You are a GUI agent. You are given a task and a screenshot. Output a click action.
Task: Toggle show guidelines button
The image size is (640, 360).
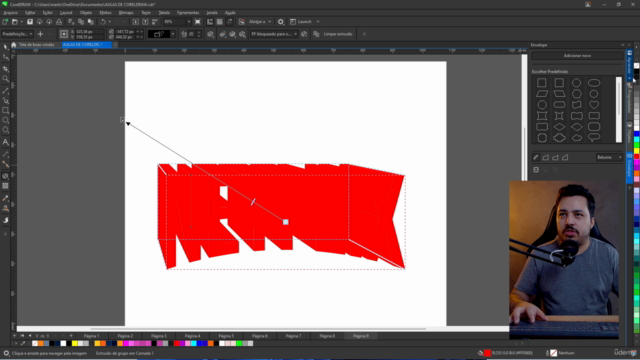tap(229, 22)
